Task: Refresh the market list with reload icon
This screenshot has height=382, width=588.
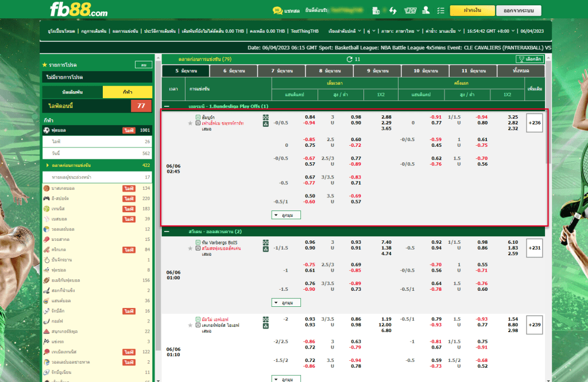Action: 349,59
